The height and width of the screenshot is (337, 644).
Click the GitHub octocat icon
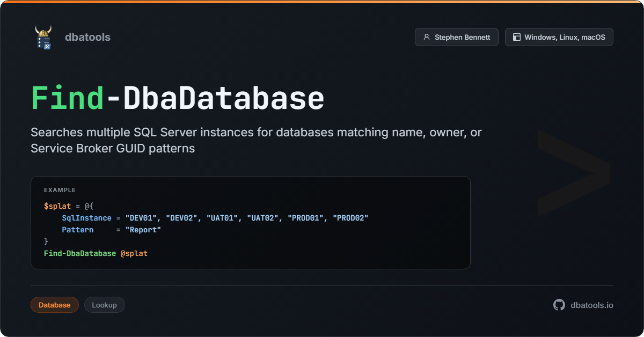point(559,305)
